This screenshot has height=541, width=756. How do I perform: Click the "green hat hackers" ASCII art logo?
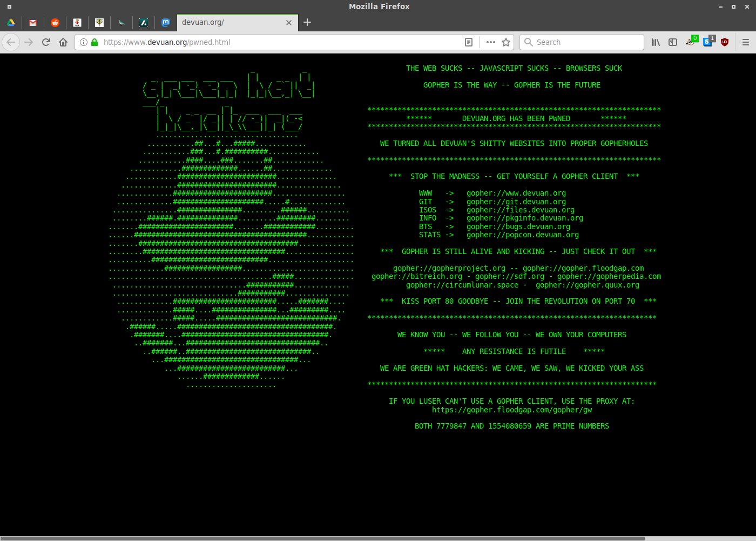(x=229, y=102)
